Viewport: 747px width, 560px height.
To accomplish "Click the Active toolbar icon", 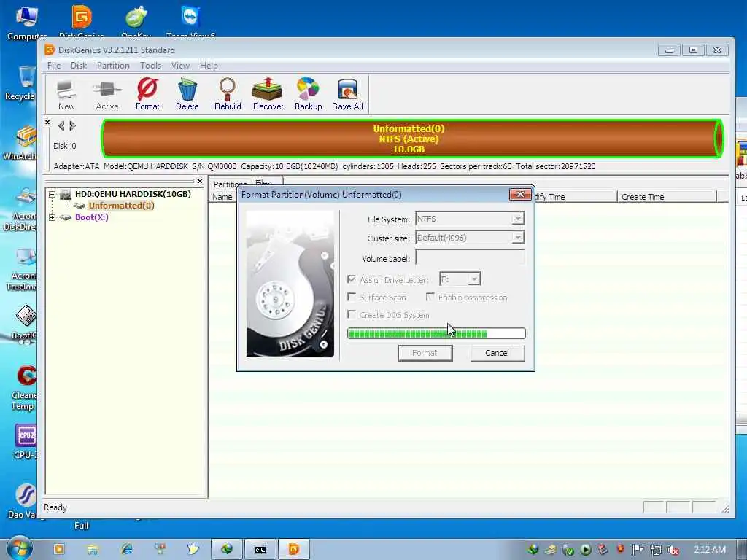I will click(107, 95).
